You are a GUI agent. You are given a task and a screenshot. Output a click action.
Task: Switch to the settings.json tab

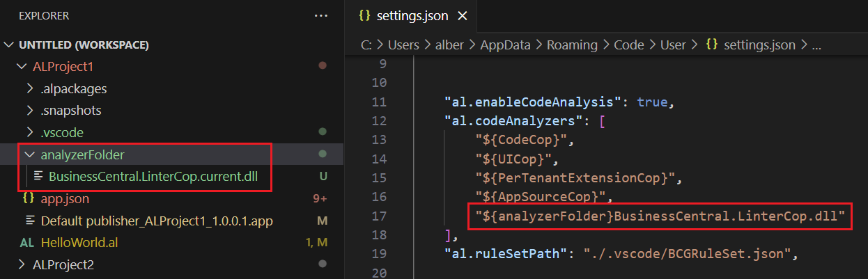(x=412, y=15)
